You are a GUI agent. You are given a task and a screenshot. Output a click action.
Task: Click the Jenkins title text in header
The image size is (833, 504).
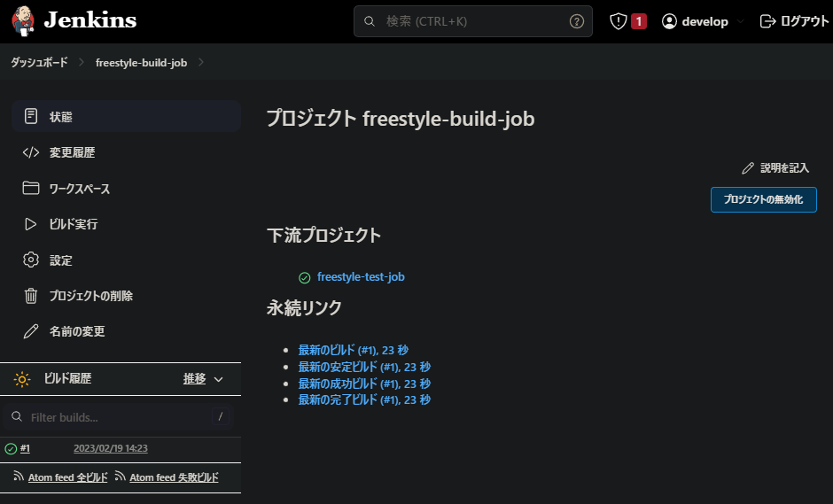coord(90,20)
